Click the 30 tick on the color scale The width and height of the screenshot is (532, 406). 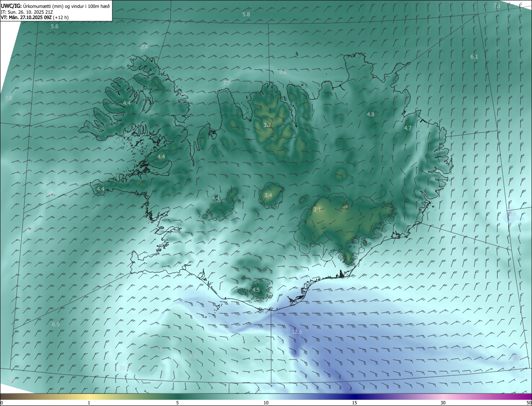point(443,403)
